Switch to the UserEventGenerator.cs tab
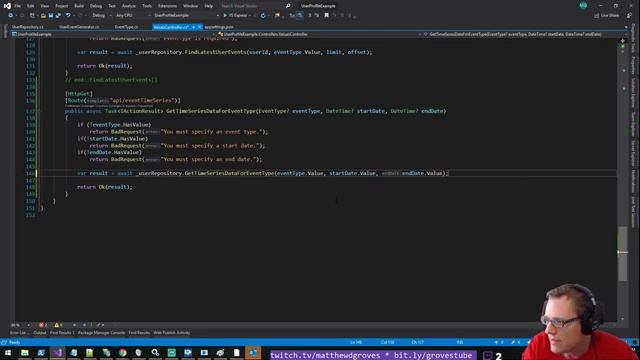The width and height of the screenshot is (640, 360). click(79, 27)
